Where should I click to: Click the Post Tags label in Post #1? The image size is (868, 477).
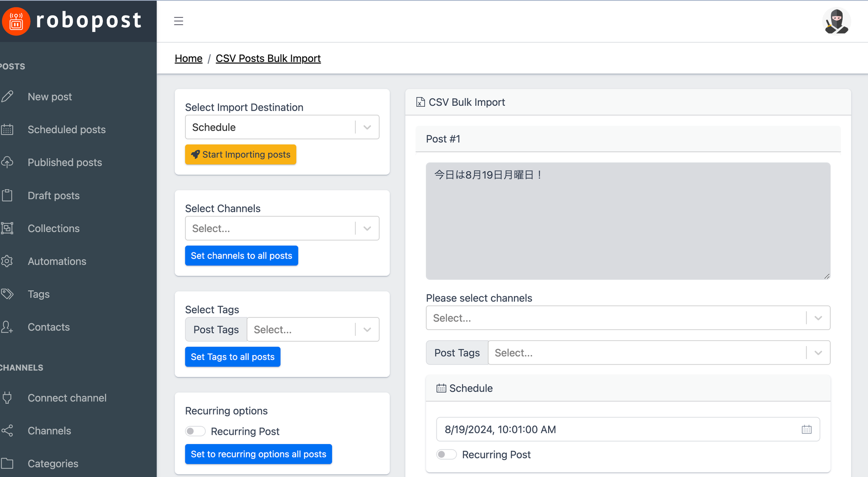pos(457,353)
